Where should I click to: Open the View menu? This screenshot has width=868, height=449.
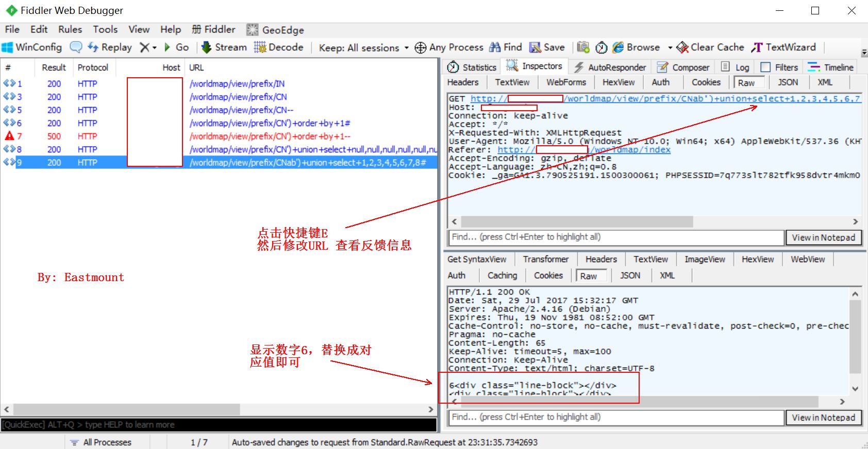(x=139, y=29)
